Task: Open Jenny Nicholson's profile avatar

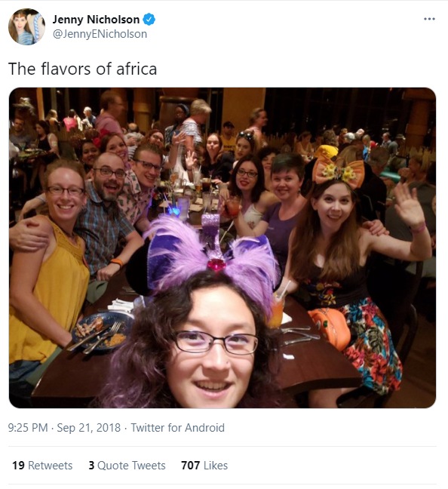Action: [x=26, y=27]
